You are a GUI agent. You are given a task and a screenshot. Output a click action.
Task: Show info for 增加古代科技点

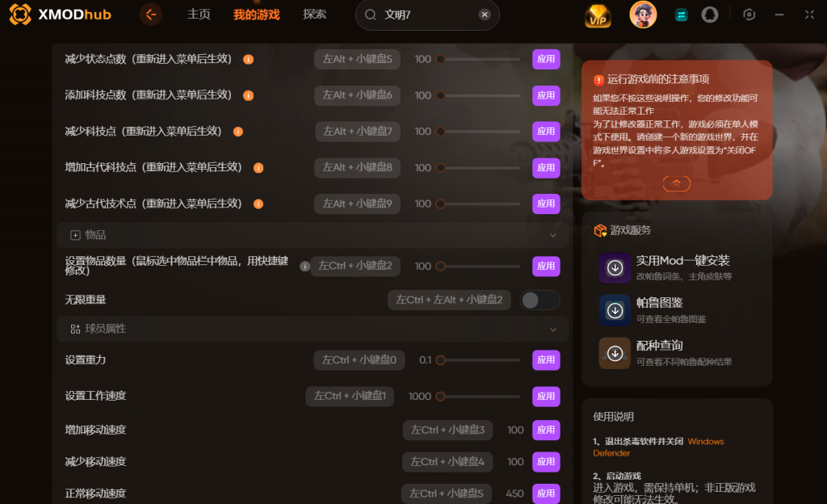pyautogui.click(x=258, y=168)
